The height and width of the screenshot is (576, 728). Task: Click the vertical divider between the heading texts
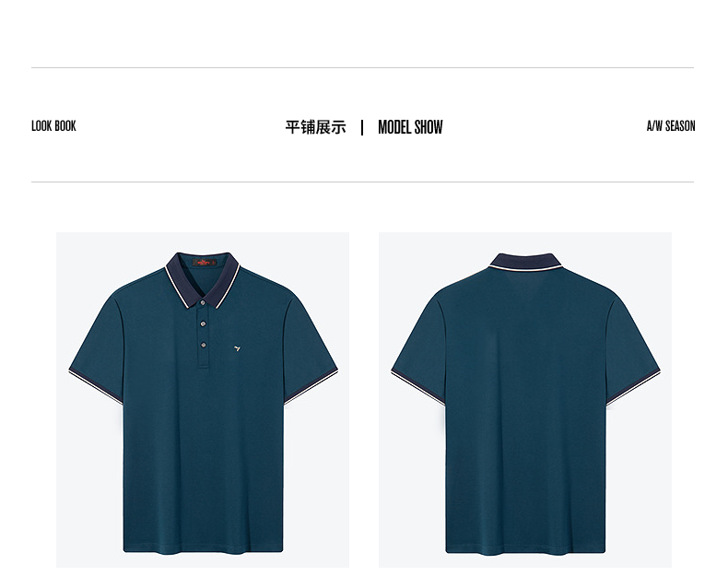coord(362,127)
